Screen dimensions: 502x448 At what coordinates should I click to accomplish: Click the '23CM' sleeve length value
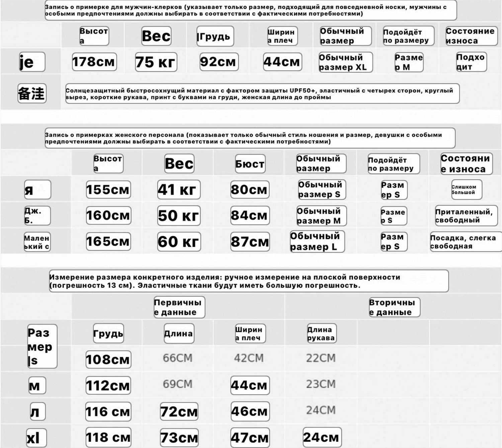pos(321,384)
